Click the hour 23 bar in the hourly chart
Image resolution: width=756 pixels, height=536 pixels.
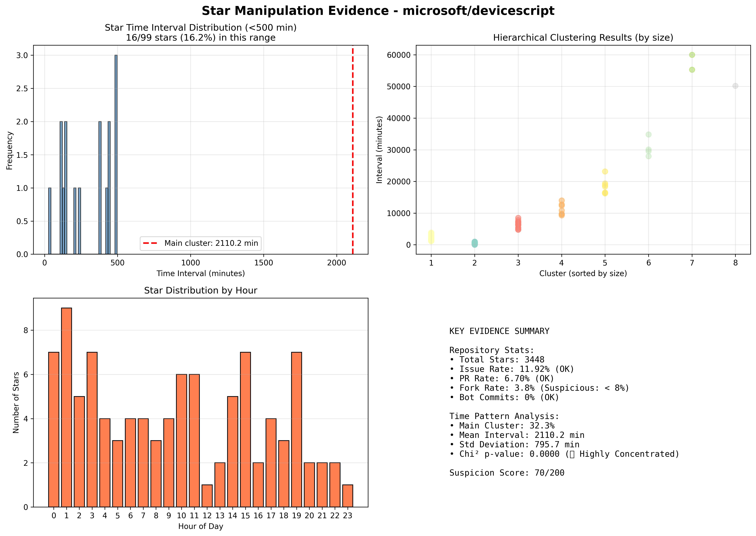pyautogui.click(x=348, y=496)
